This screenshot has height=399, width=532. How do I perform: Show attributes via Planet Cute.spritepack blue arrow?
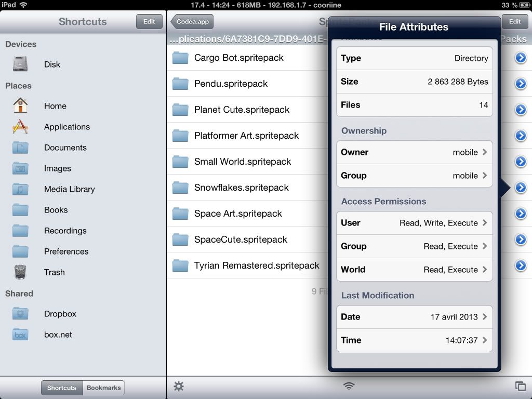(x=521, y=110)
